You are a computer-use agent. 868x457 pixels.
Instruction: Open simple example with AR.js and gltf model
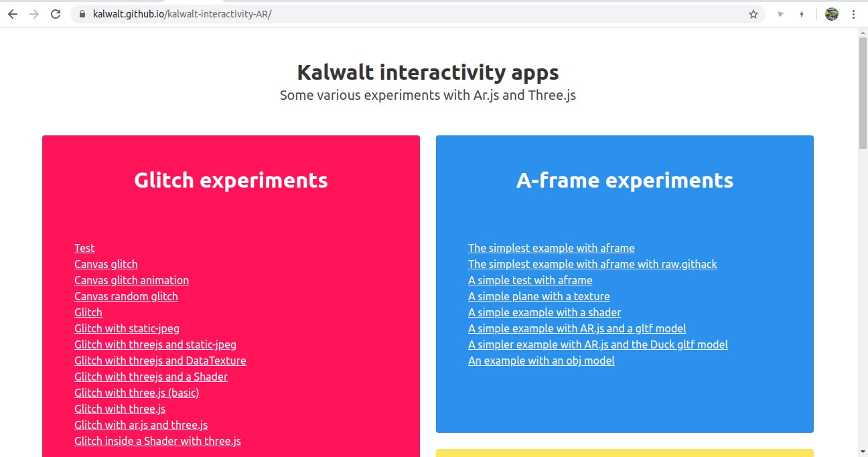point(577,328)
